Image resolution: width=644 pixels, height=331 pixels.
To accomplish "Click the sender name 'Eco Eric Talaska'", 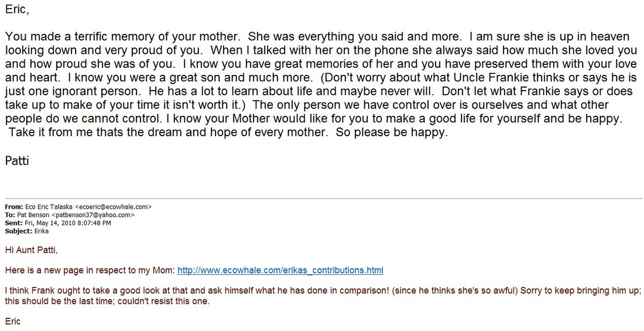I will point(49,206).
